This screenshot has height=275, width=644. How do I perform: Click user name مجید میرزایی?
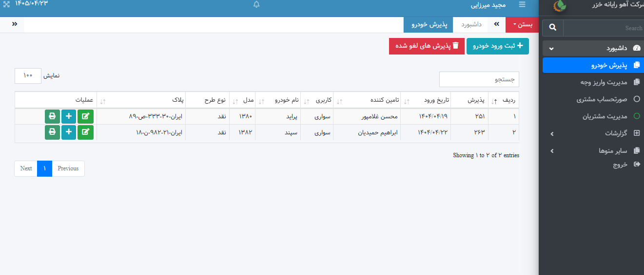(x=488, y=5)
